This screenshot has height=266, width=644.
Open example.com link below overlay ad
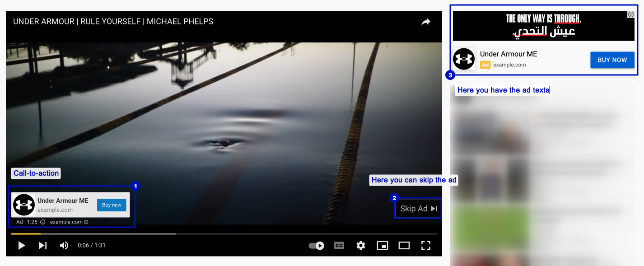pyautogui.click(x=69, y=222)
